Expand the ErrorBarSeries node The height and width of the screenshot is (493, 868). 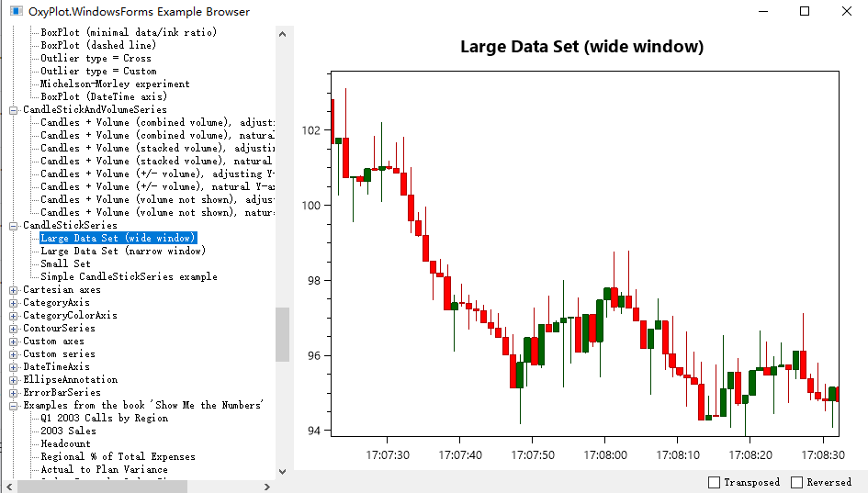tap(13, 393)
